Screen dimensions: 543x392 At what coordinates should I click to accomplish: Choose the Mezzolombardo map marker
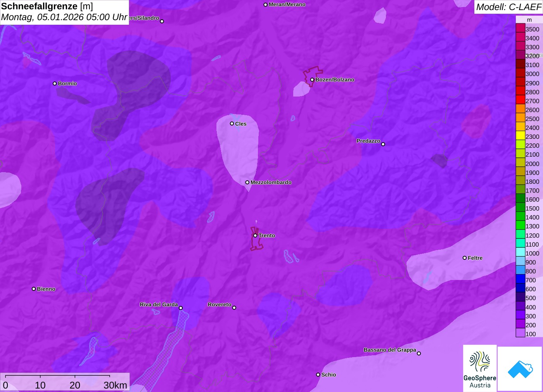tap(247, 182)
